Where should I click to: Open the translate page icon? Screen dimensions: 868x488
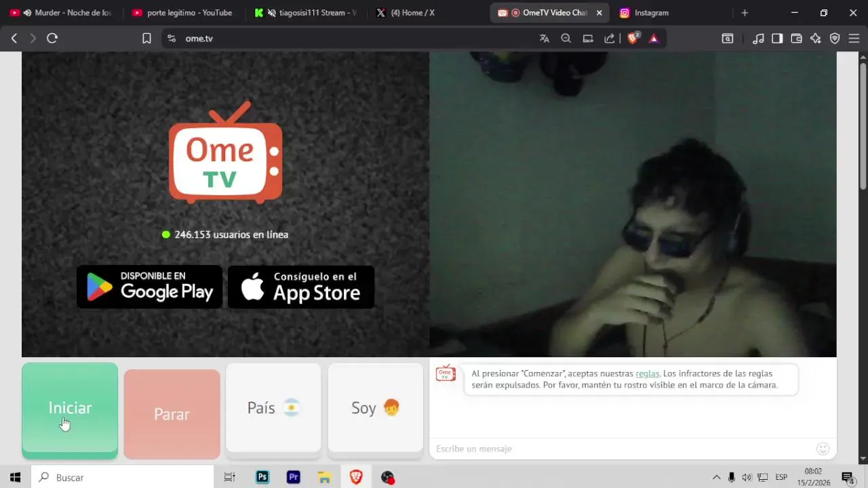[544, 39]
